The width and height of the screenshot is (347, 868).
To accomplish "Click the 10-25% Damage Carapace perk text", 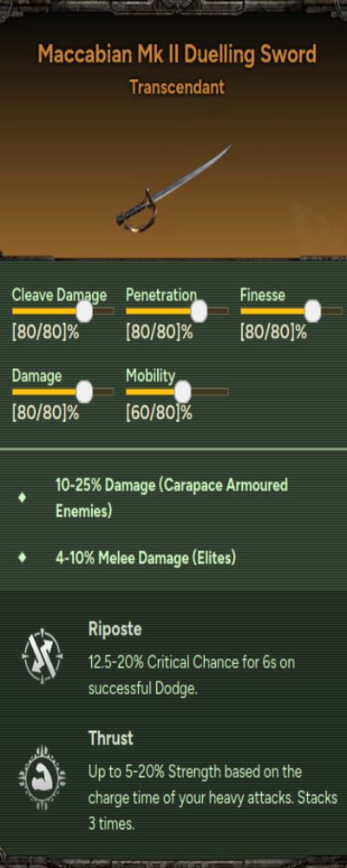I will tap(172, 497).
